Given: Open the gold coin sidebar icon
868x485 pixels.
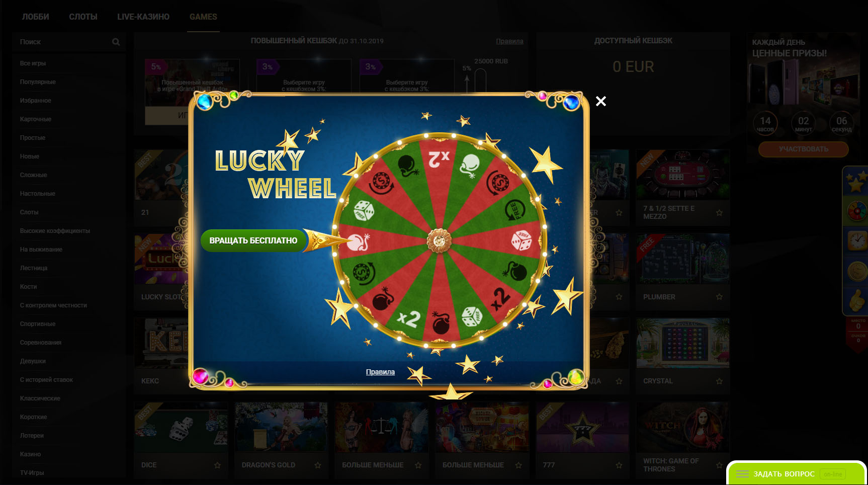Looking at the screenshot, I should coord(856,271).
